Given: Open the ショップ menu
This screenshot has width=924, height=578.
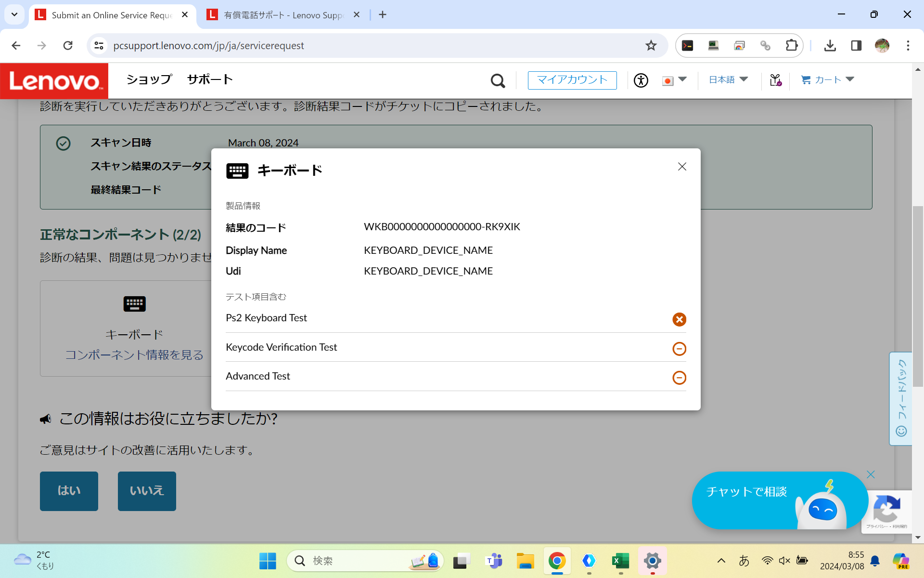Looking at the screenshot, I should [x=149, y=79].
